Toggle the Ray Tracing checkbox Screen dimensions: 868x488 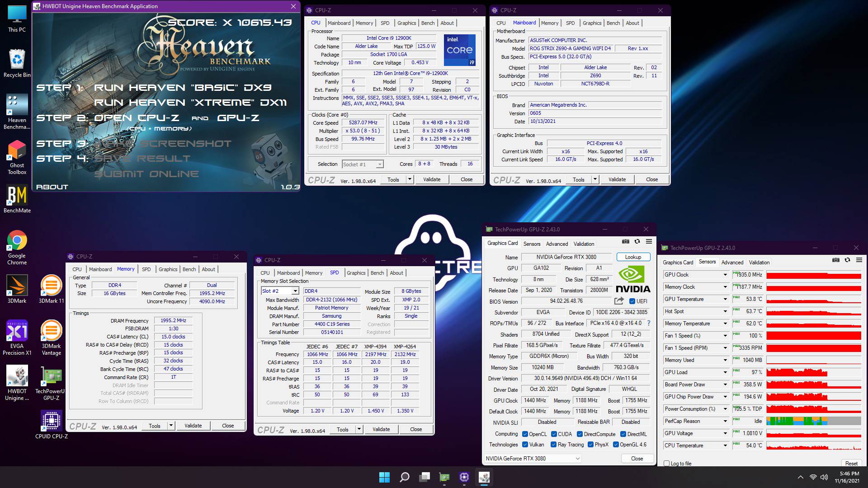tap(554, 445)
